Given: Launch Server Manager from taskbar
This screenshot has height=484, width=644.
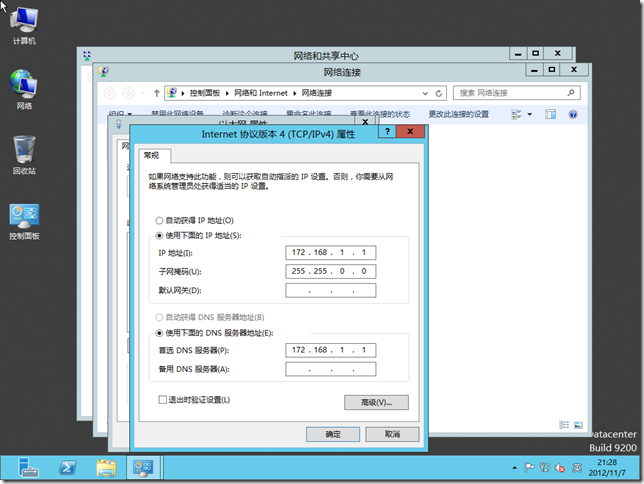Looking at the screenshot, I should (x=28, y=468).
